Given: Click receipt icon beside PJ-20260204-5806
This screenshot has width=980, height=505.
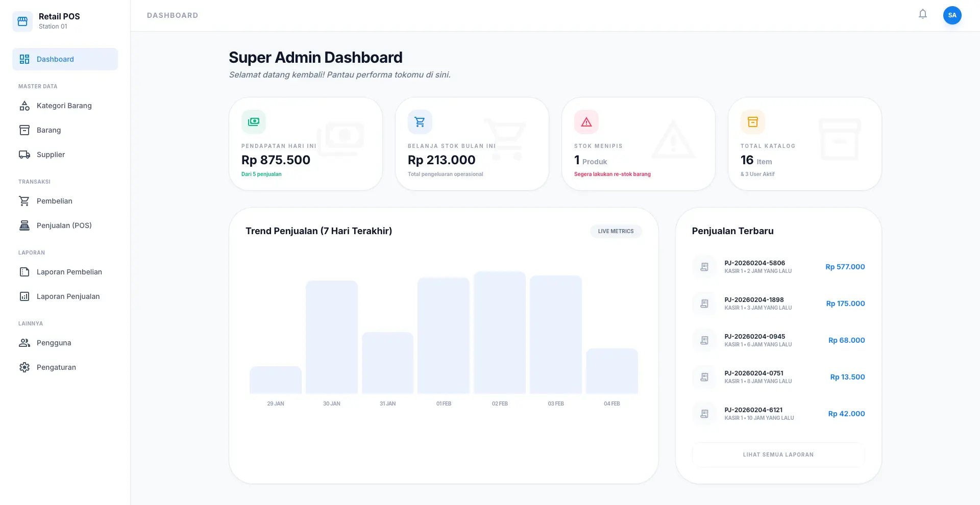Looking at the screenshot, I should [704, 267].
